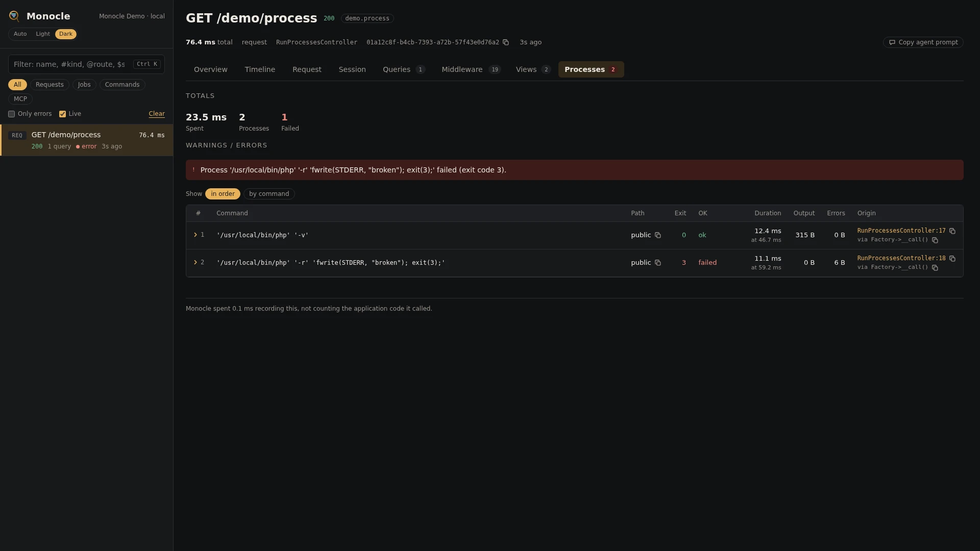980x551 pixels.
Task: Open the Views tab
Action: point(533,69)
